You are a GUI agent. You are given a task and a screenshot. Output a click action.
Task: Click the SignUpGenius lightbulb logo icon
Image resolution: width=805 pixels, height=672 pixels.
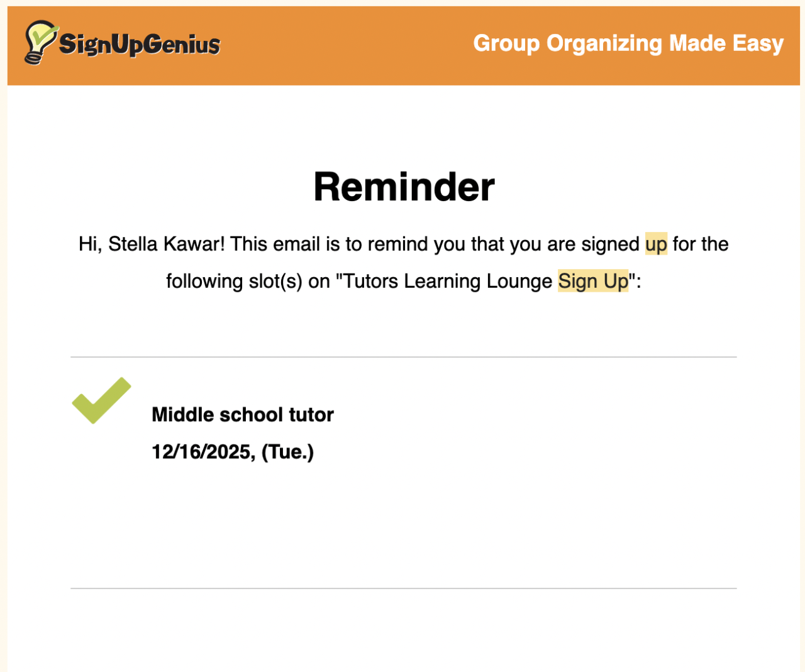[40, 42]
